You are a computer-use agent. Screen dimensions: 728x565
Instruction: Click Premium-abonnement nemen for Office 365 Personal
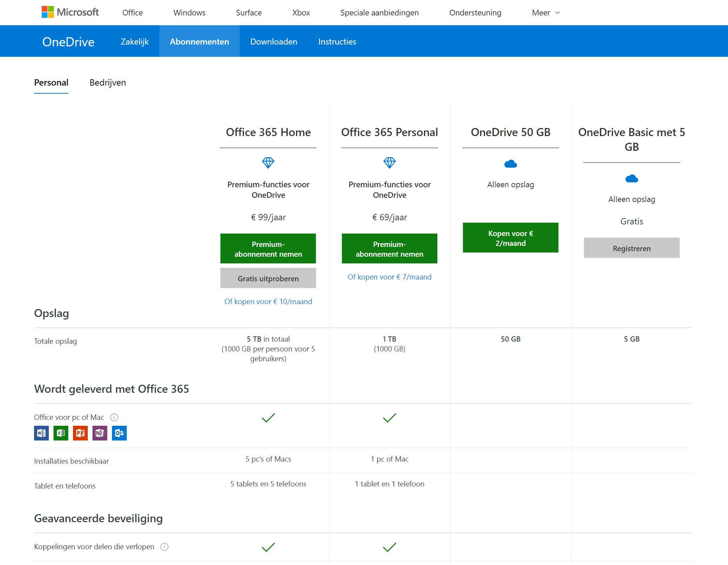389,249
